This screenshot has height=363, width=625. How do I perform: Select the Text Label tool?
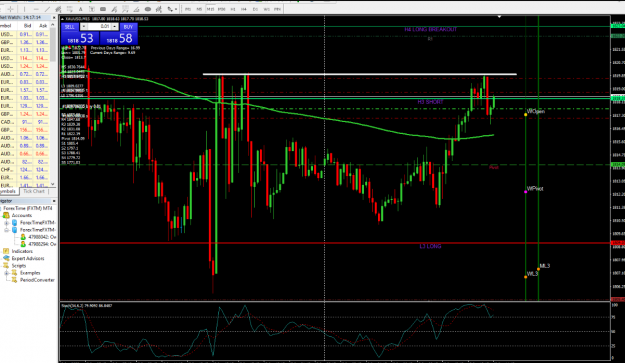(92, 9)
